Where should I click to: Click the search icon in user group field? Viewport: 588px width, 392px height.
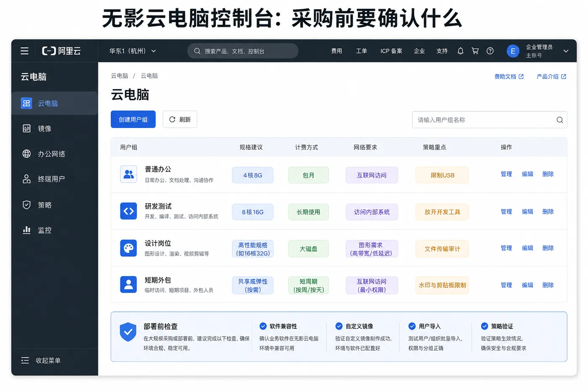click(x=559, y=120)
